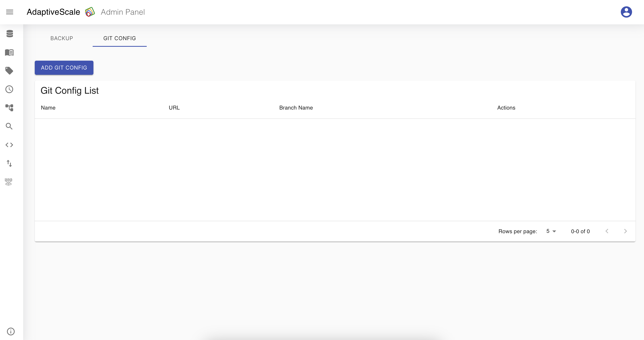
Task: Switch to the Backup tab
Action: coord(62,38)
